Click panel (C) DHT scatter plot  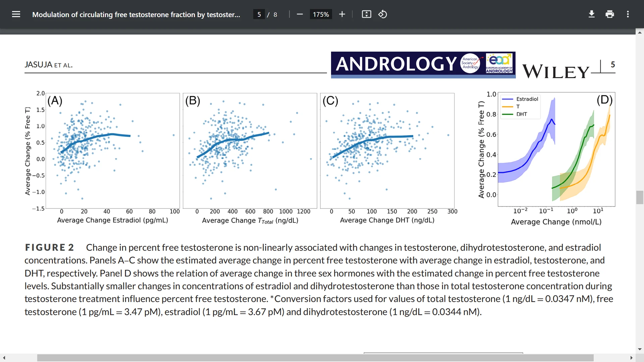[x=387, y=150]
